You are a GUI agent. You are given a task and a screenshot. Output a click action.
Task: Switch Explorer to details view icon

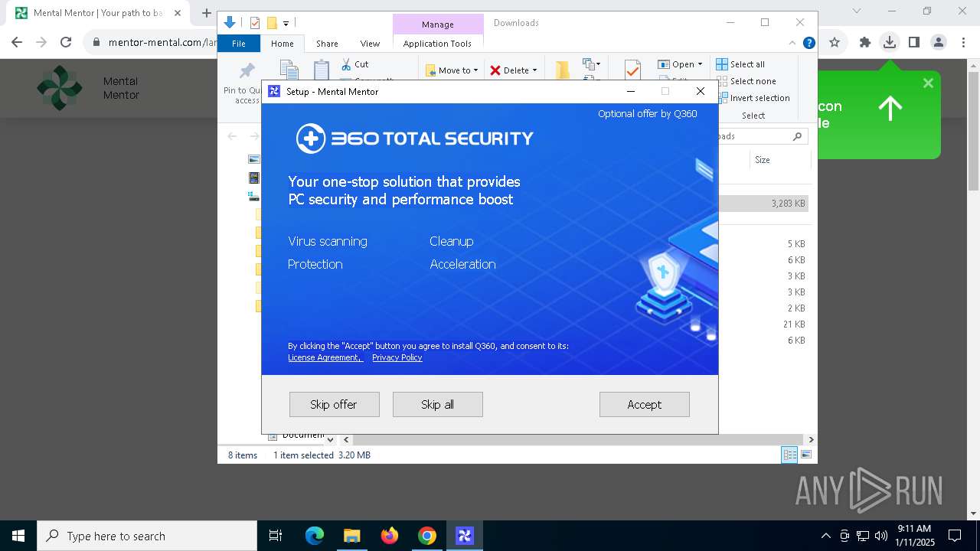pyautogui.click(x=789, y=455)
